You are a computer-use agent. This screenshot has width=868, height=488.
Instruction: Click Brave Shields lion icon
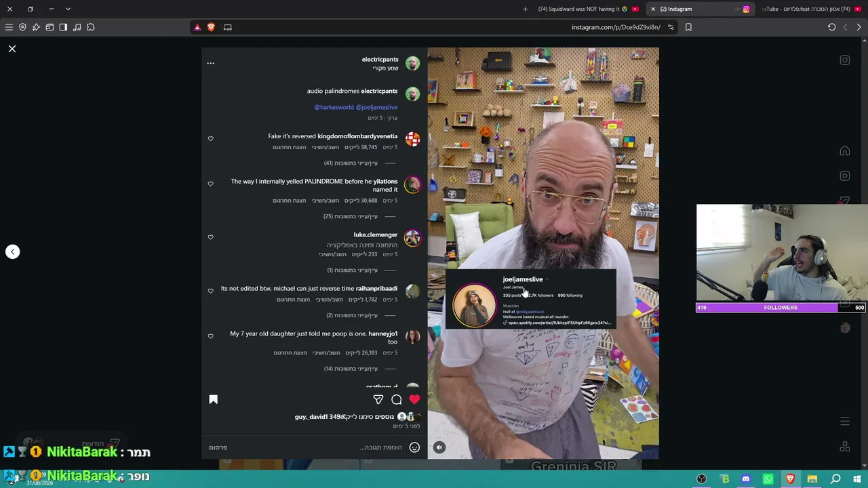pos(211,27)
